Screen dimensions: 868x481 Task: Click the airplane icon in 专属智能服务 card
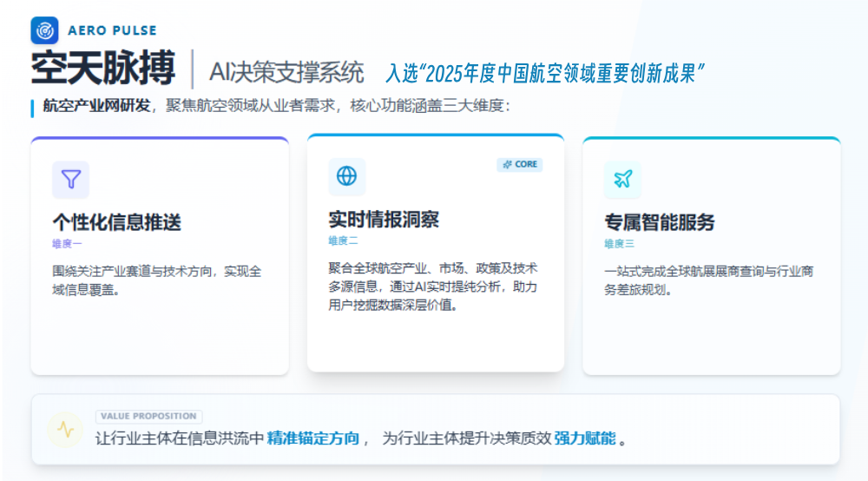pos(622,180)
